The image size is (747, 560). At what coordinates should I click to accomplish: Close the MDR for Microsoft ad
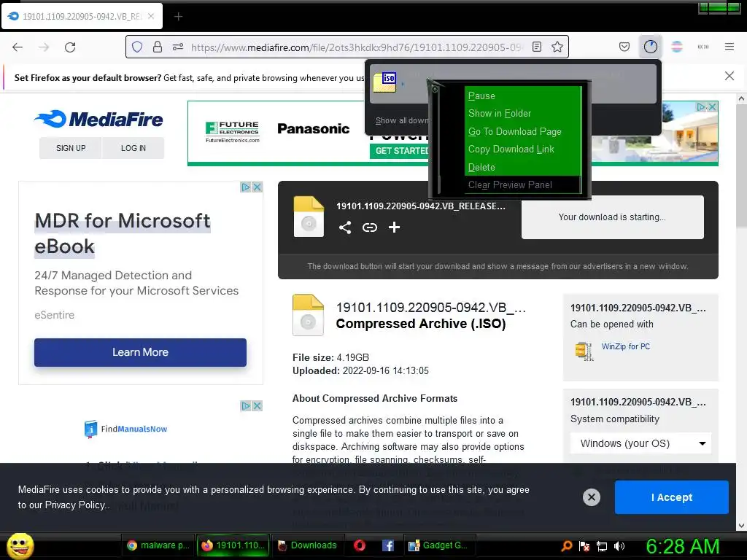[258, 187]
